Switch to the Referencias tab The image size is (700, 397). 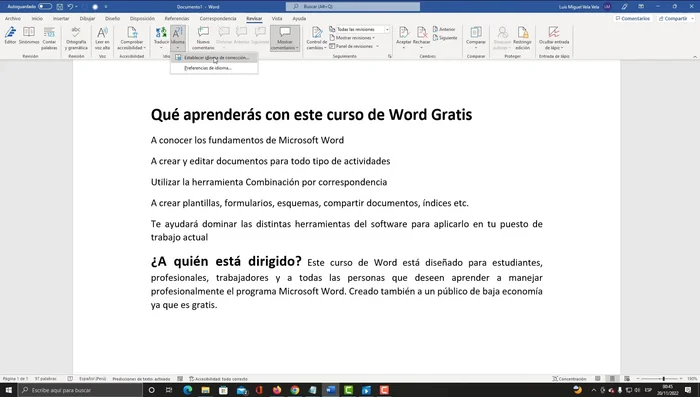click(177, 19)
